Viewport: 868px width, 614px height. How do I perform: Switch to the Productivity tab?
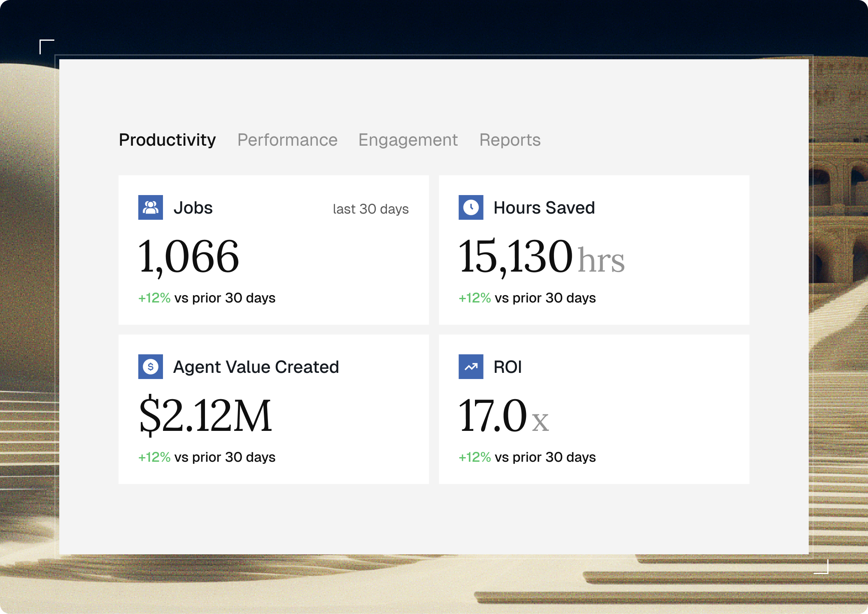[167, 140]
